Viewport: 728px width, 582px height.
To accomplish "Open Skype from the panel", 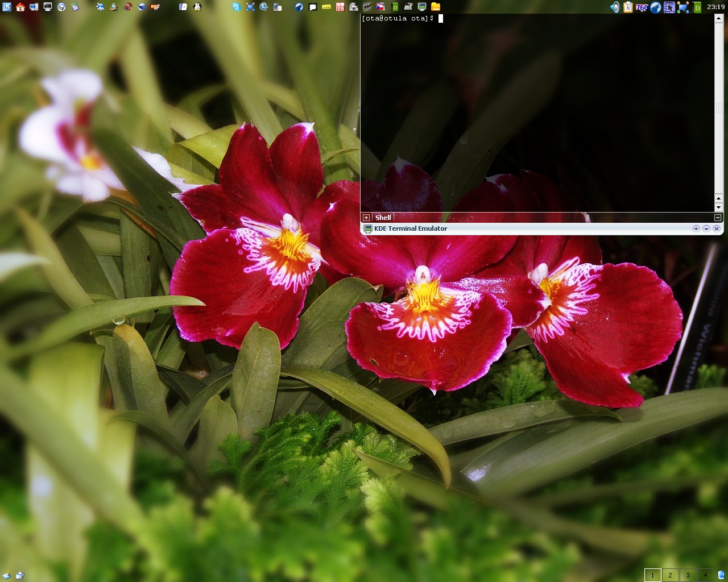I will (237, 7).
